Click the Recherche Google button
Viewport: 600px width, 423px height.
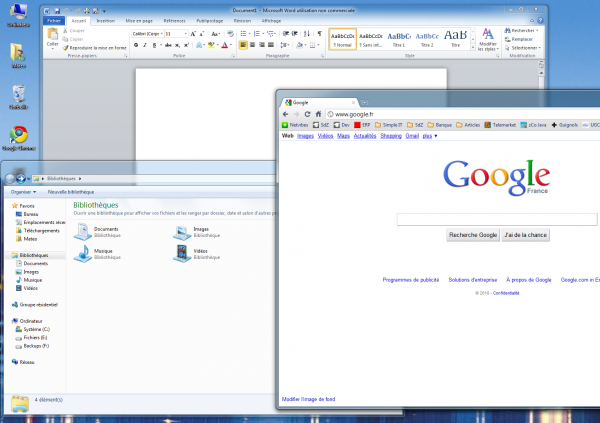coord(473,235)
